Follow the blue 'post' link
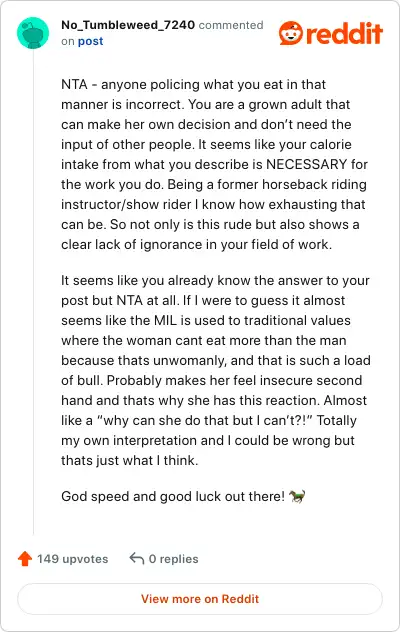Viewport: 400px width, 632px height. [90, 42]
